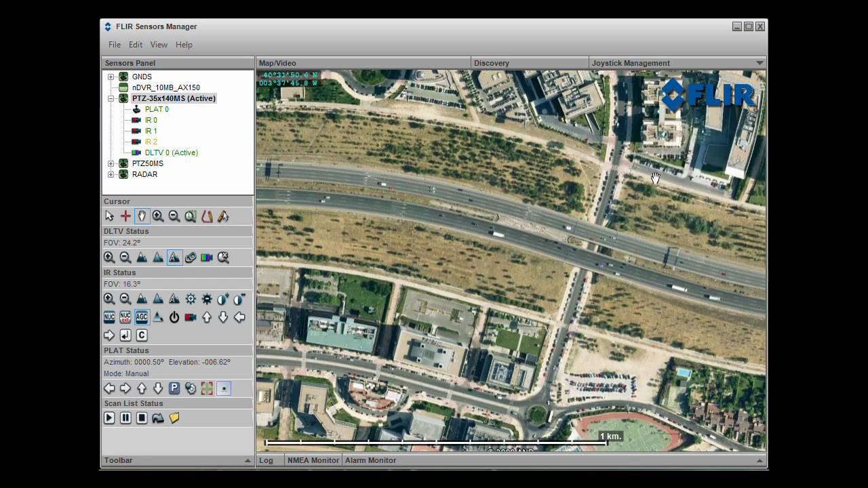Expand the RADAR tree node
This screenshot has width=868, height=488.
[x=111, y=174]
